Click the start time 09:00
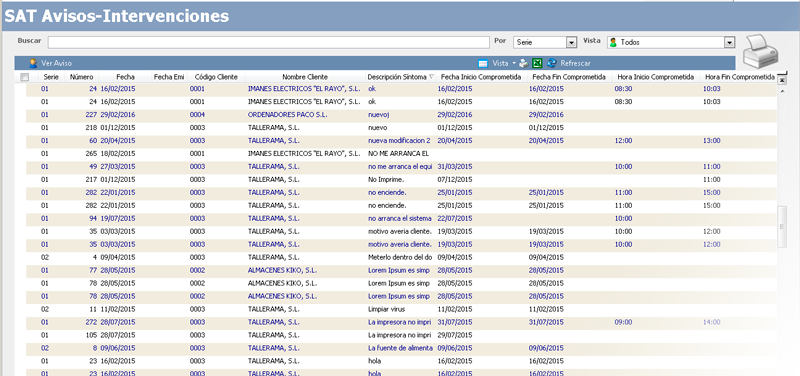This screenshot has width=800, height=376. pos(623,322)
